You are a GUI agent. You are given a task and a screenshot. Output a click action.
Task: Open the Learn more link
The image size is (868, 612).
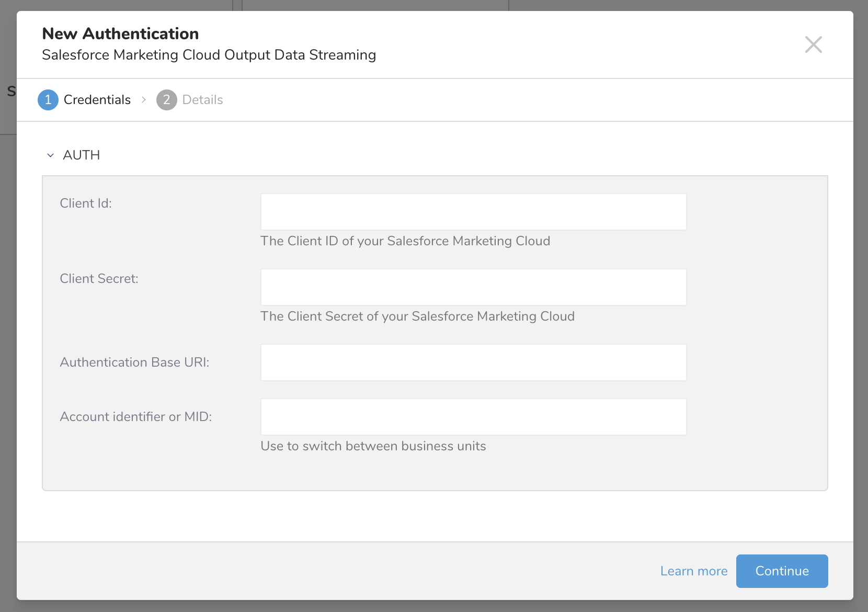693,571
